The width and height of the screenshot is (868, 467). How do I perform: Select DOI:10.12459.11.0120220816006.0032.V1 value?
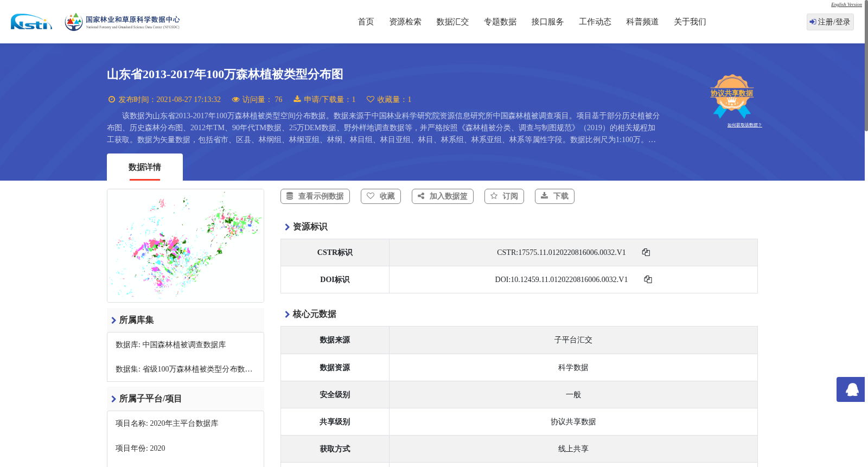pos(561,279)
